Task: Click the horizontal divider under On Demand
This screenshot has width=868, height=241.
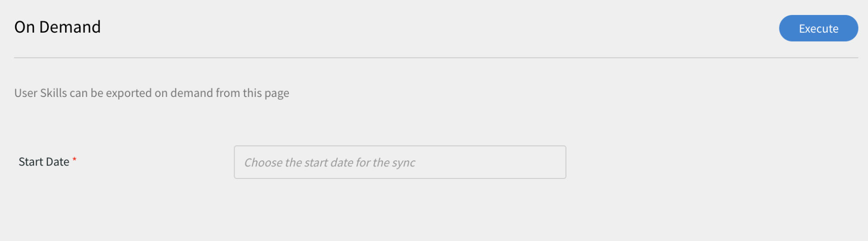Action: pyautogui.click(x=436, y=58)
